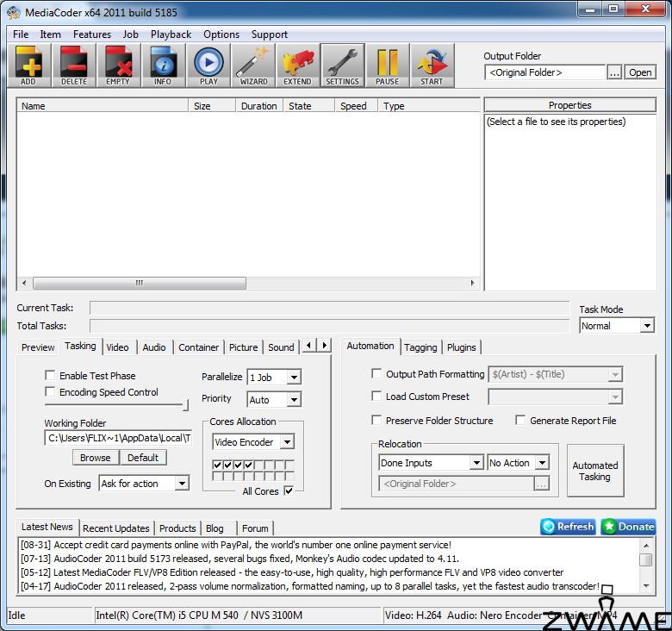The image size is (672, 631).
Task: Open the $(Artist) - $(Title) format dropdown
Action: click(x=615, y=374)
